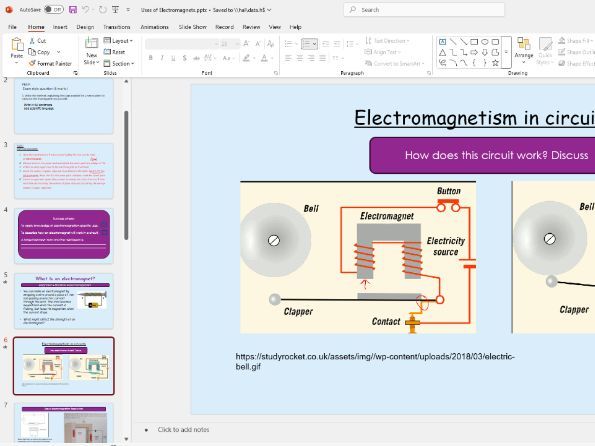The image size is (595, 446).
Task: Click Convert to SmartArt button
Action: pyautogui.click(x=395, y=63)
